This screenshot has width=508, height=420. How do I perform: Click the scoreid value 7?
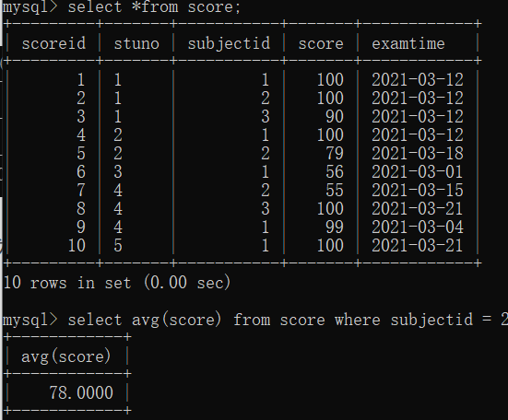point(81,191)
